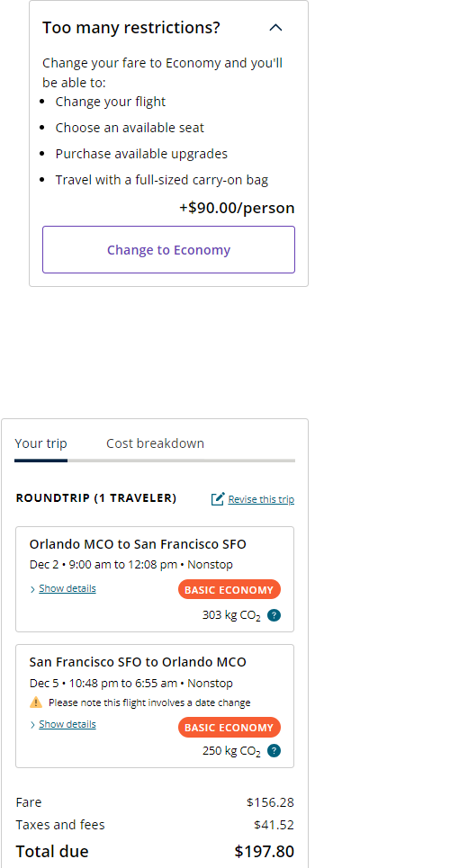Viewport: 450px width, 868px height.
Task: Click the San Francisco SFO to Orlando MCO heading
Action: click(x=138, y=662)
